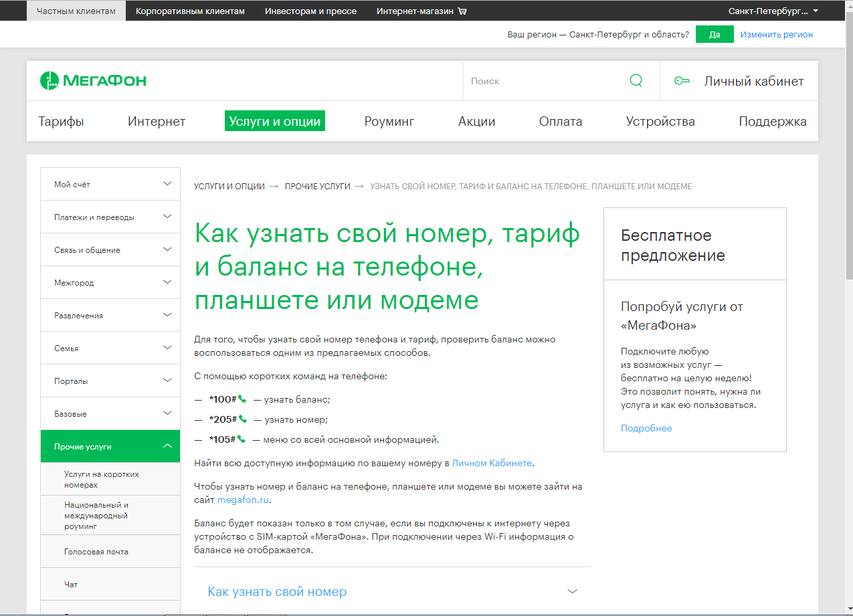
Task: Confirm region with the Да button
Action: (715, 34)
